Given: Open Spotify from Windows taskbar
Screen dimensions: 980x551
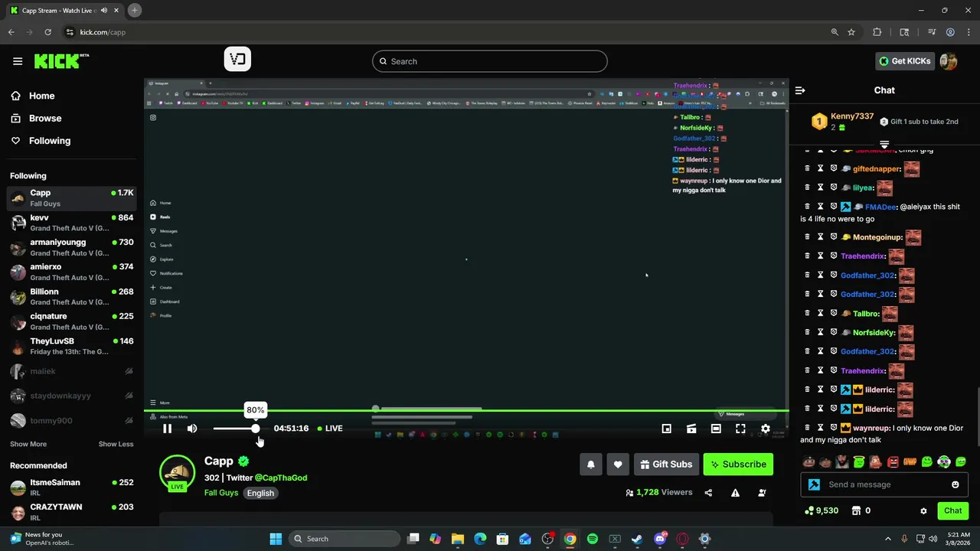Looking at the screenshot, I should [593, 539].
